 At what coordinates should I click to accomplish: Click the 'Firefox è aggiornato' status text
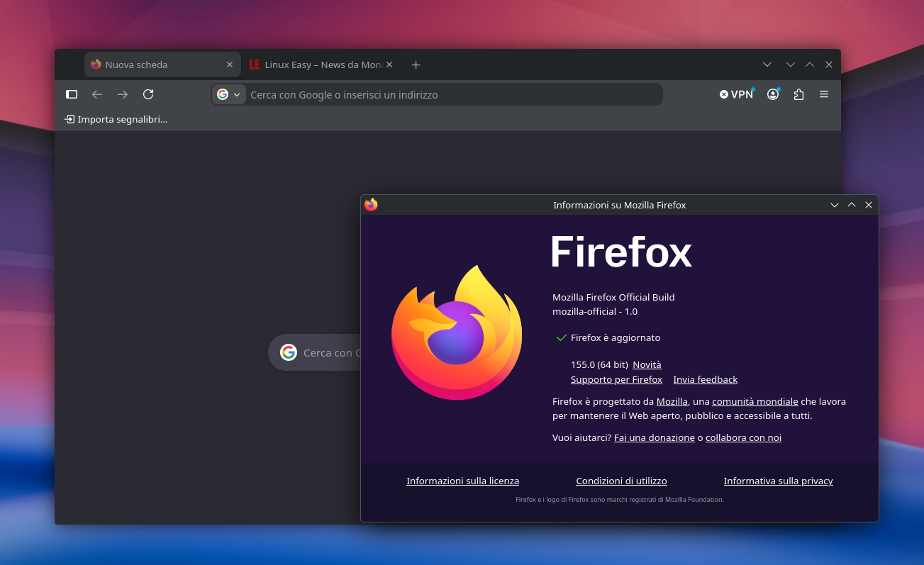pyautogui.click(x=616, y=338)
